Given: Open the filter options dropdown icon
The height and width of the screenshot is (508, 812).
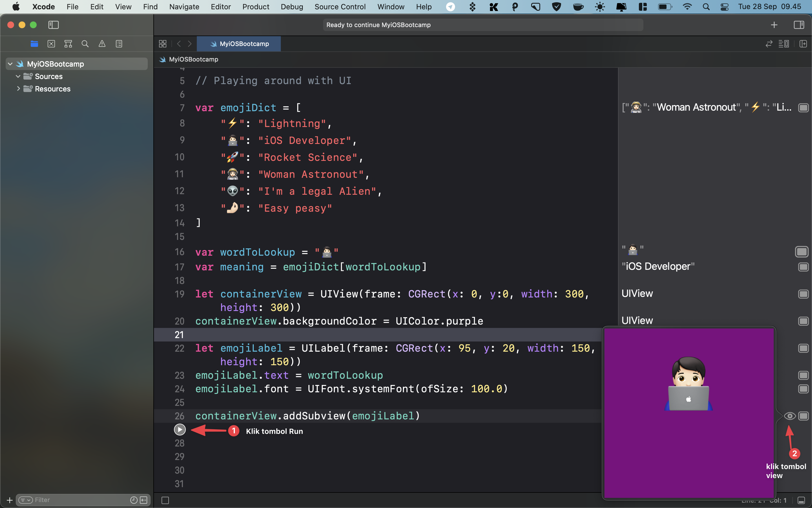Looking at the screenshot, I should [x=25, y=500].
